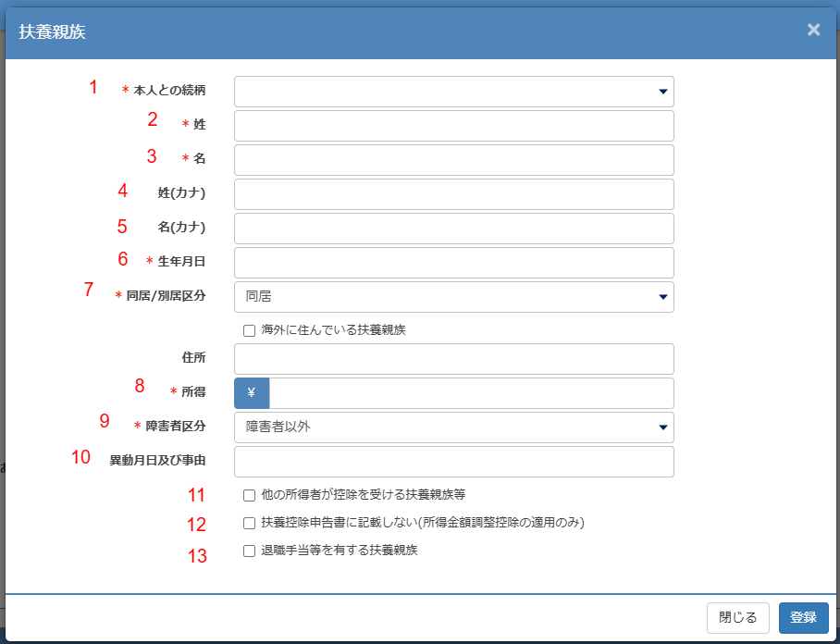
Task: Select the 姓(カナ) input box
Action: (453, 194)
